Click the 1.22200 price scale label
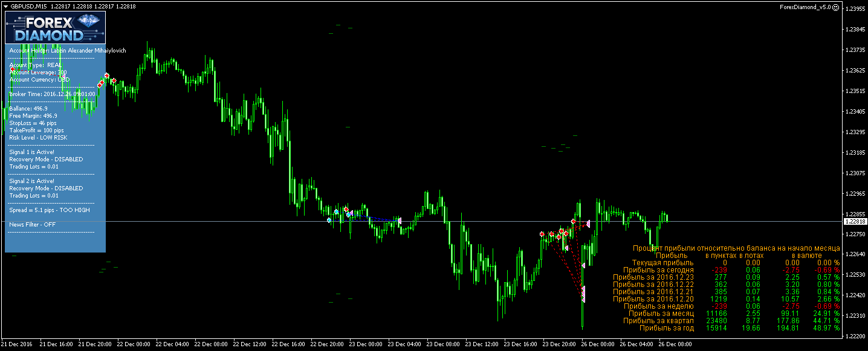The image size is (868, 351). (x=855, y=336)
